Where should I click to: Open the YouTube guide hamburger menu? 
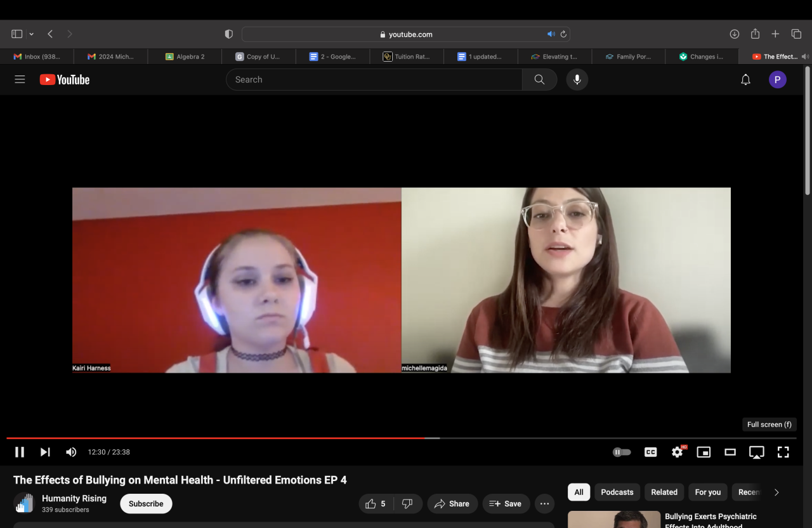pos(20,79)
